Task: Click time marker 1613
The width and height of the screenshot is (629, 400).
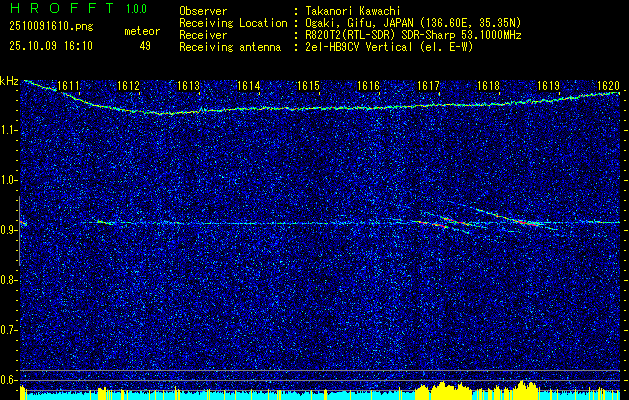Action: pyautogui.click(x=189, y=85)
